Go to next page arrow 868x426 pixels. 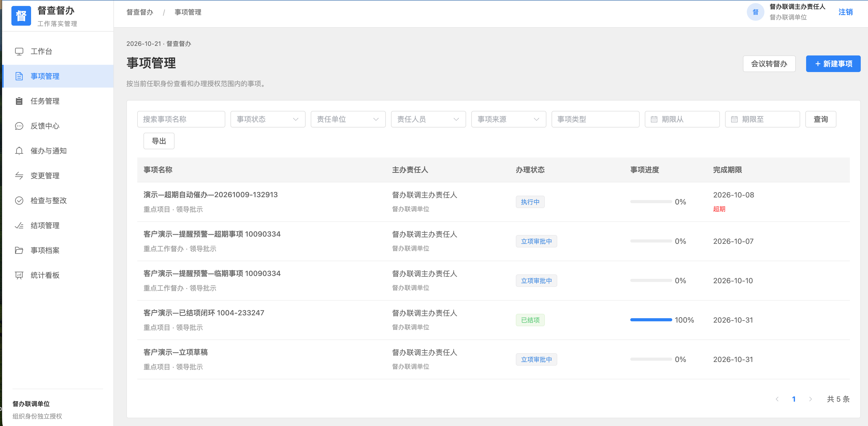(810, 399)
